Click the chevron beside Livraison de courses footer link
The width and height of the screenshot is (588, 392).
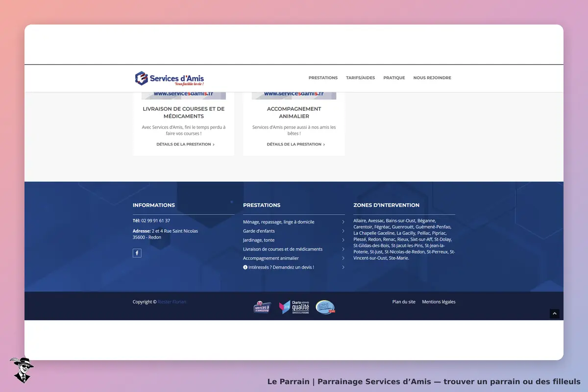click(x=343, y=249)
